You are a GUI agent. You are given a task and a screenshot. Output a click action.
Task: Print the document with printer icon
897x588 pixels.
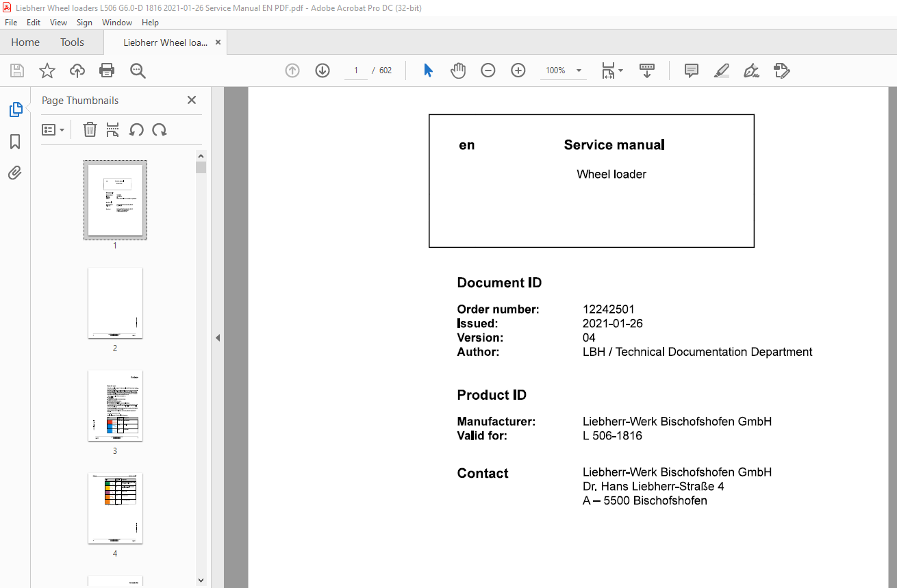coord(107,71)
